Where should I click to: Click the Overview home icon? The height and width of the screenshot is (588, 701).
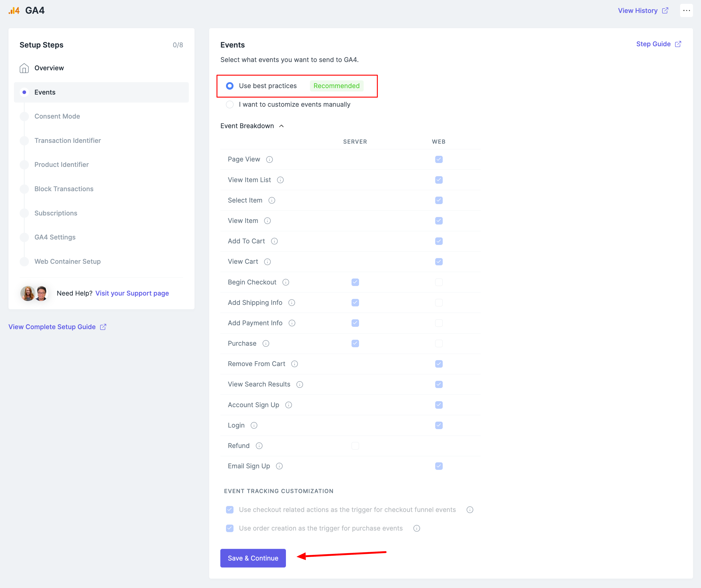click(24, 68)
